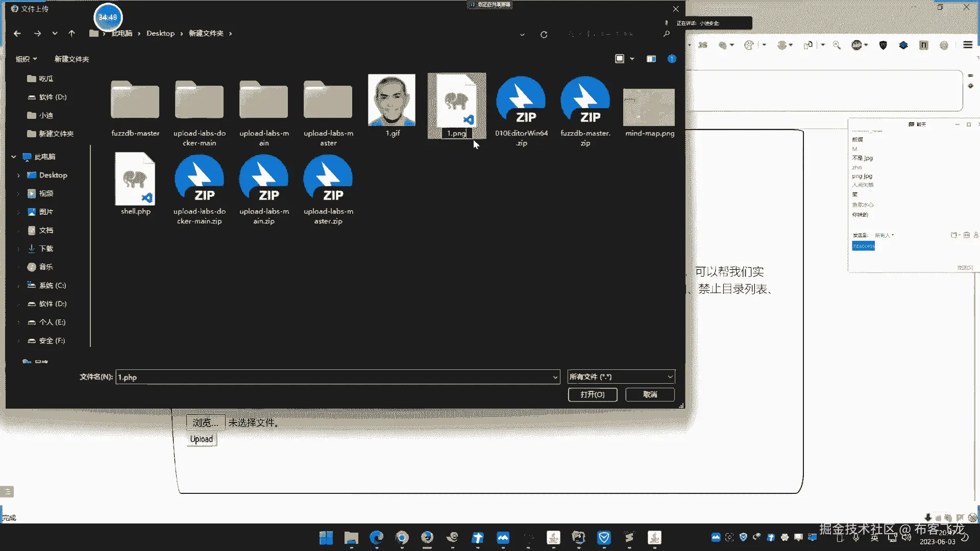Refresh the current folder view

pyautogui.click(x=544, y=35)
